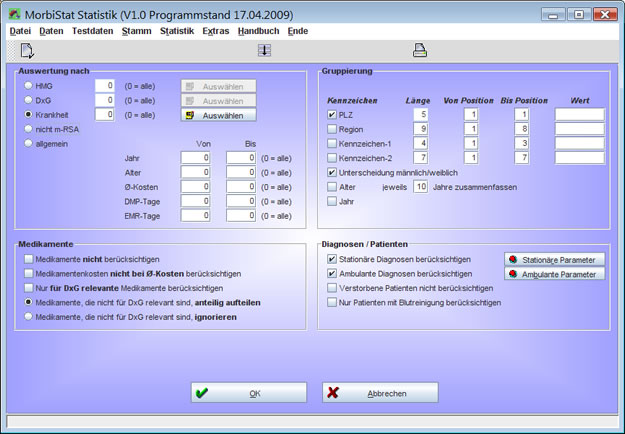Confirm with the green checkmark OK button
The image size is (625, 434).
(249, 393)
